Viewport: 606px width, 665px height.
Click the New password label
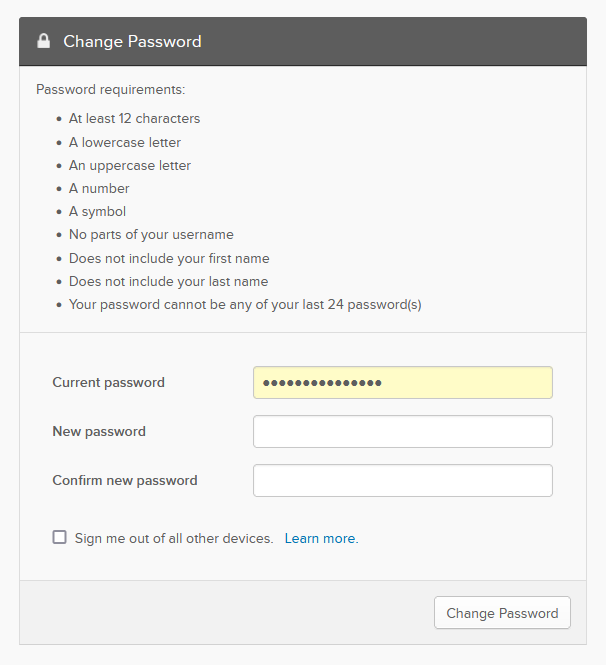[99, 431]
